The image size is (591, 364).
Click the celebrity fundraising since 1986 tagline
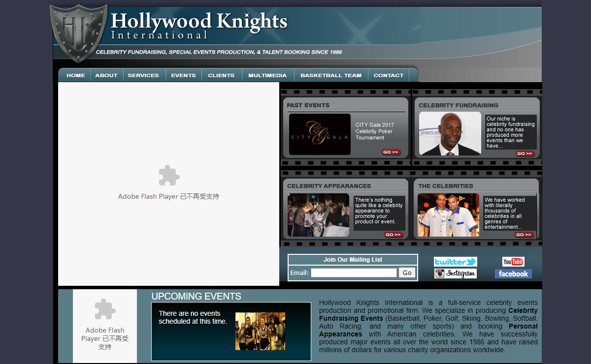point(219,52)
